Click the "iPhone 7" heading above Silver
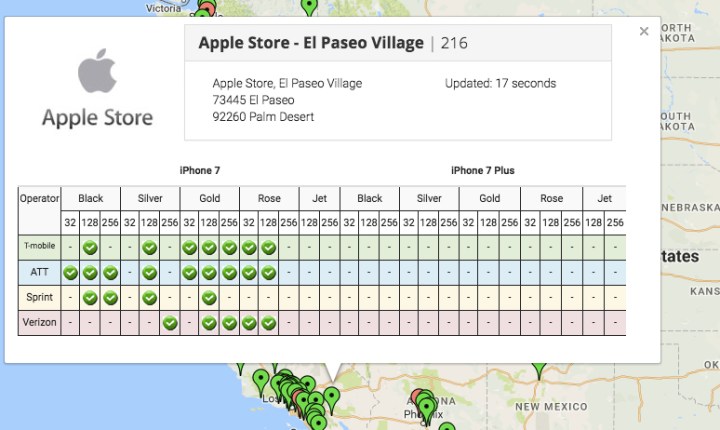Image resolution: width=720 pixels, height=430 pixels. click(200, 170)
